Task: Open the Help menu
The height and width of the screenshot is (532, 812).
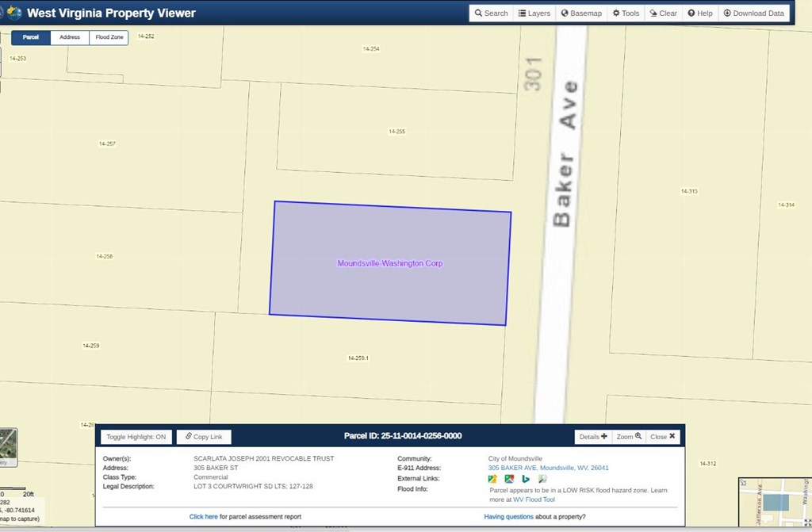Action: click(x=700, y=13)
